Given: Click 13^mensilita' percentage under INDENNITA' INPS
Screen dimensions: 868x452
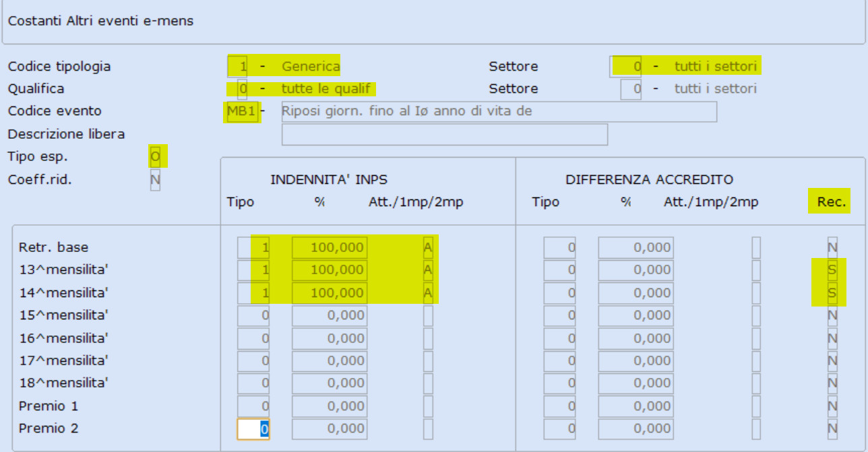Looking at the screenshot, I should 330,270.
